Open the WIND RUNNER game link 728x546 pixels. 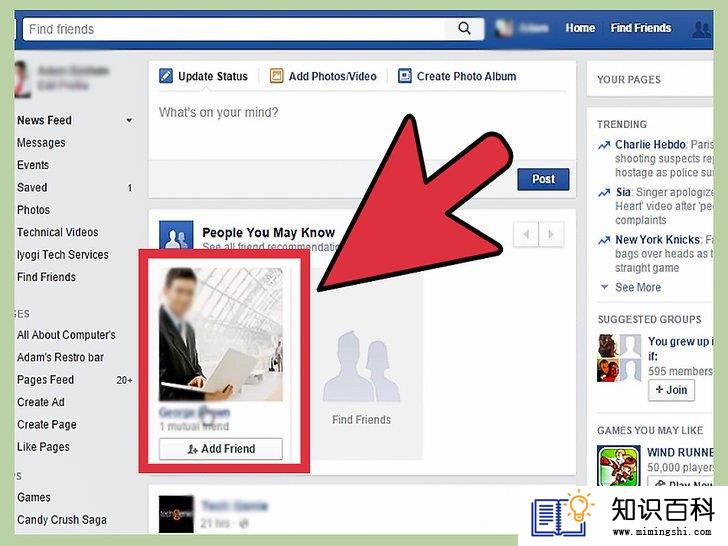coord(680,452)
